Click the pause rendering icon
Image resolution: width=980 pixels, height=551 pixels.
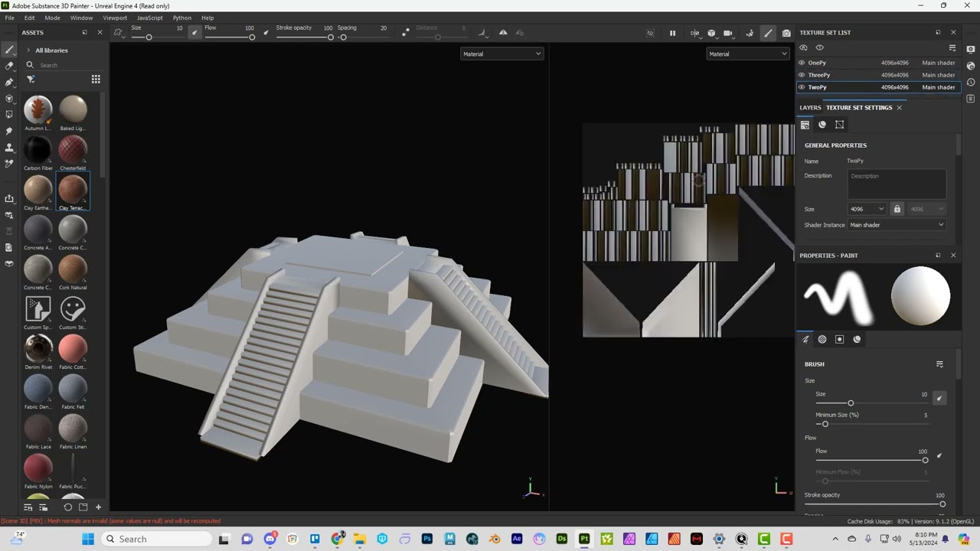point(672,33)
